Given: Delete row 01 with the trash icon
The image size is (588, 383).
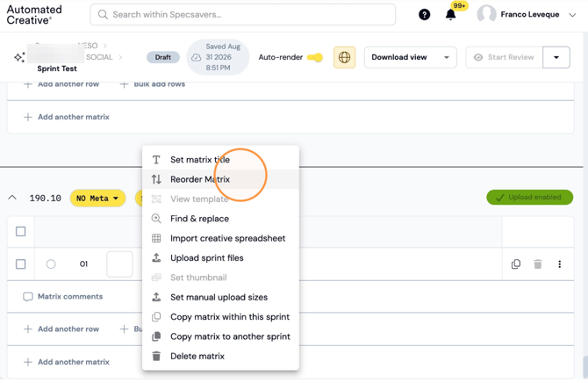Looking at the screenshot, I should pyautogui.click(x=538, y=264).
